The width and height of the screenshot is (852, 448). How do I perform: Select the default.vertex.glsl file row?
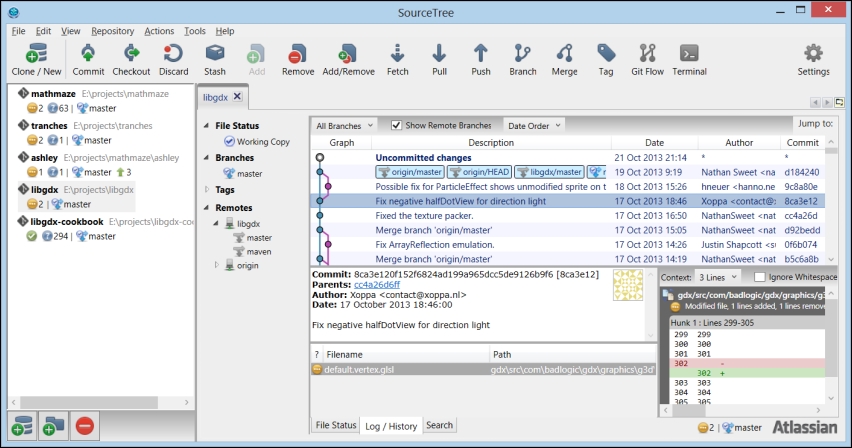[x=483, y=370]
